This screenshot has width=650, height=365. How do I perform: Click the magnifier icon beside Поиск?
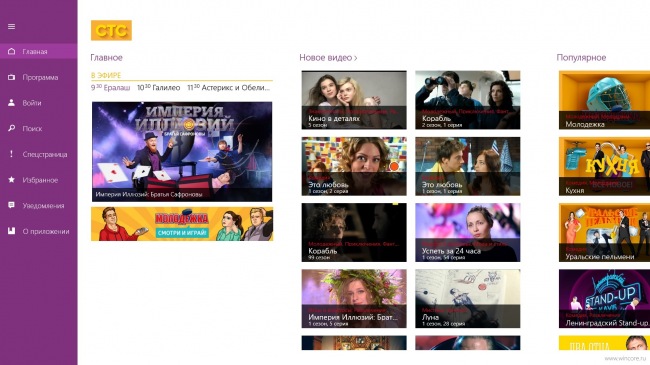click(11, 129)
